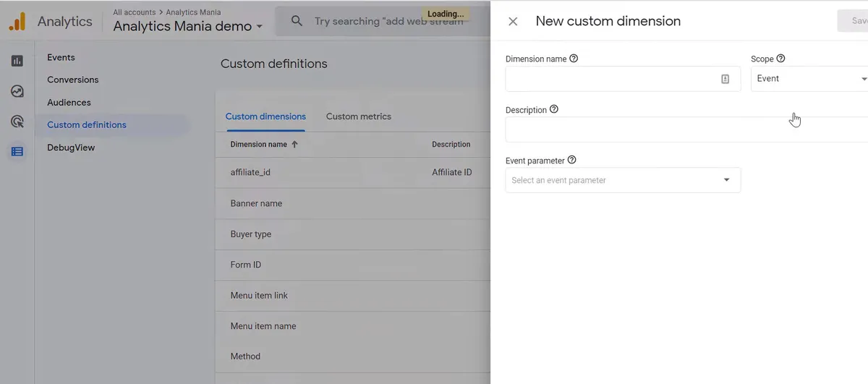868x384 pixels.
Task: Expand the Scope dropdown set to Event
Action: 810,79
